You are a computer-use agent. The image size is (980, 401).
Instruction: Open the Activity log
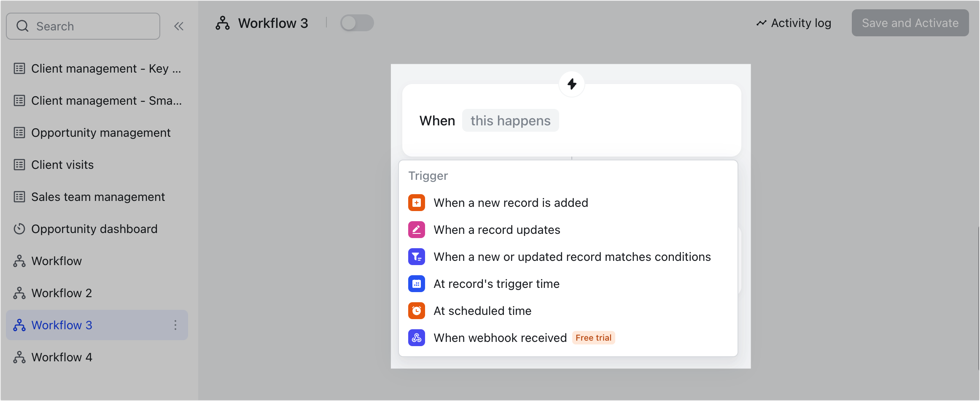click(793, 23)
